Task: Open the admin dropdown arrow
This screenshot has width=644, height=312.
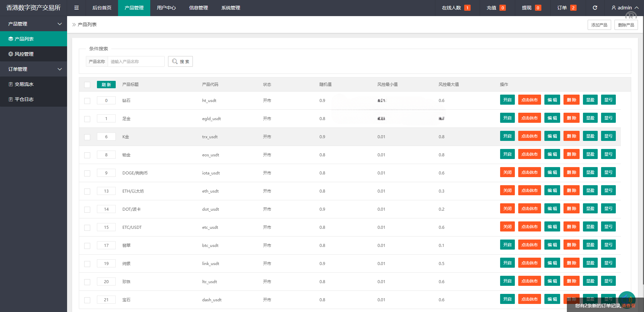Action: [x=637, y=8]
